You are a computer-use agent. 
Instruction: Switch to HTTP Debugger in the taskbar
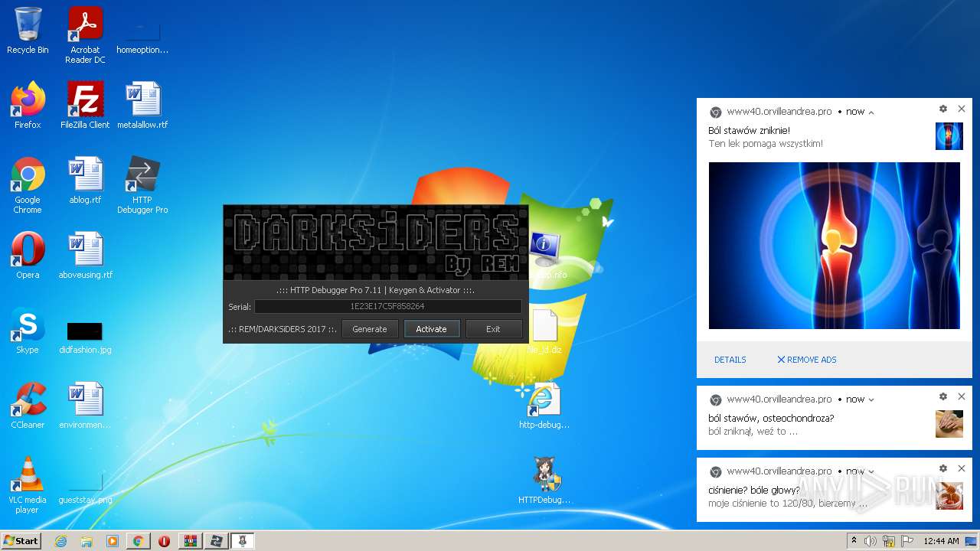point(216,541)
